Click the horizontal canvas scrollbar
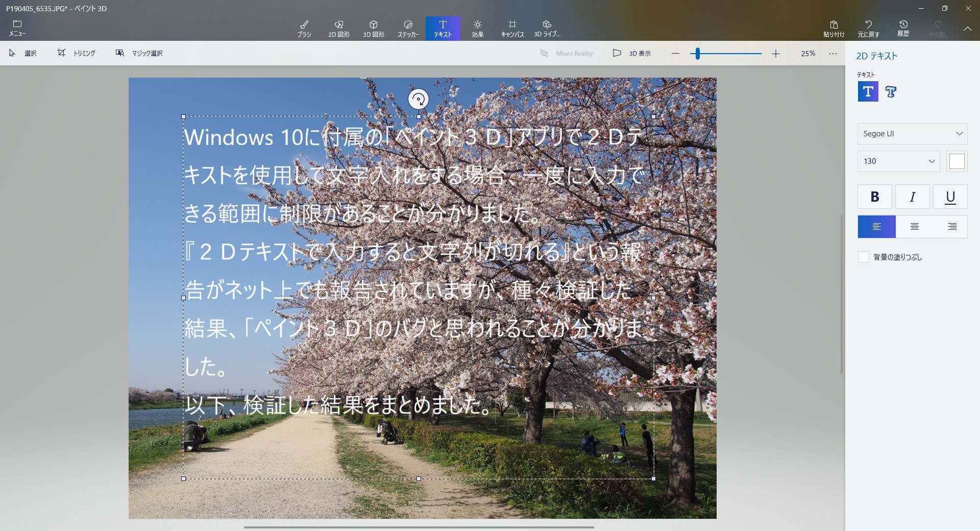The image size is (980, 531). (419, 527)
